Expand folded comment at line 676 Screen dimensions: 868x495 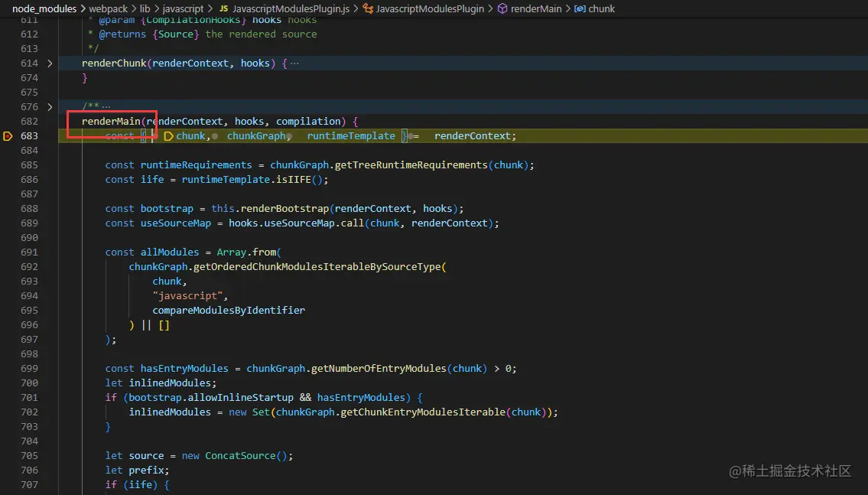(x=50, y=107)
